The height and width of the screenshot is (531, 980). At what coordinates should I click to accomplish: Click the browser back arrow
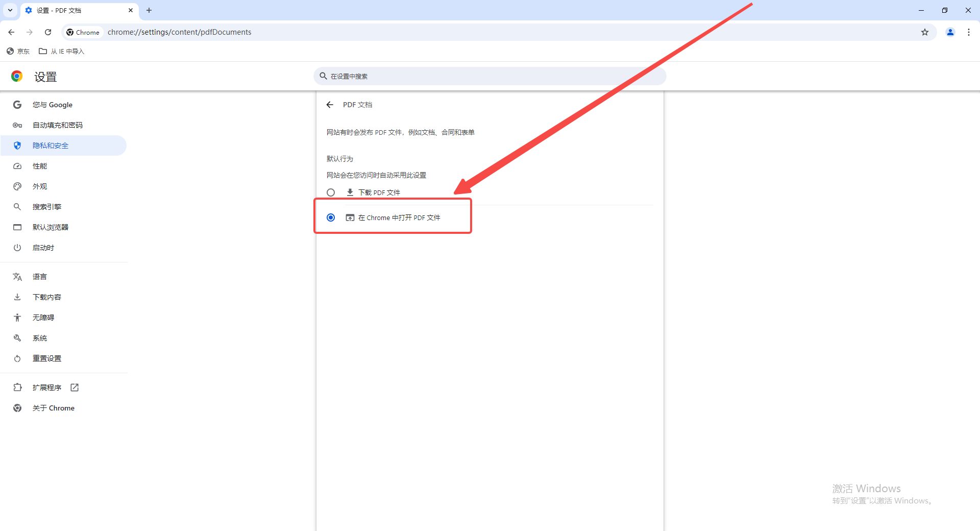click(x=11, y=32)
